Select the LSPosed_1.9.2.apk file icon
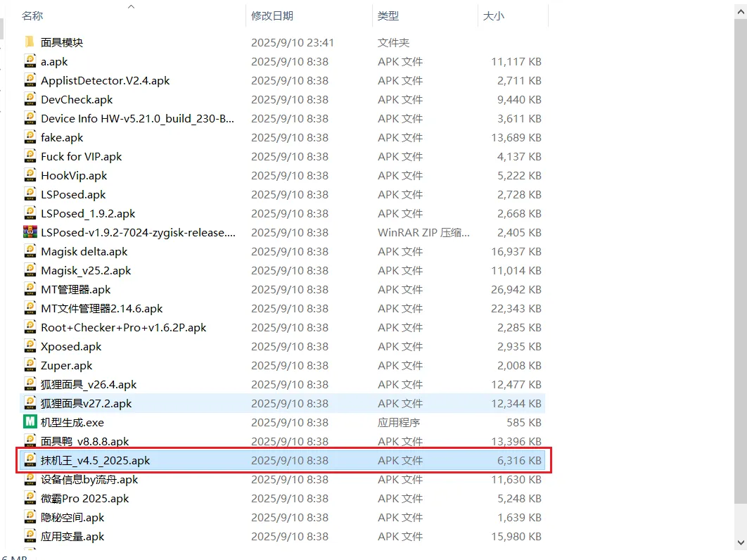The image size is (747, 560). [x=30, y=213]
